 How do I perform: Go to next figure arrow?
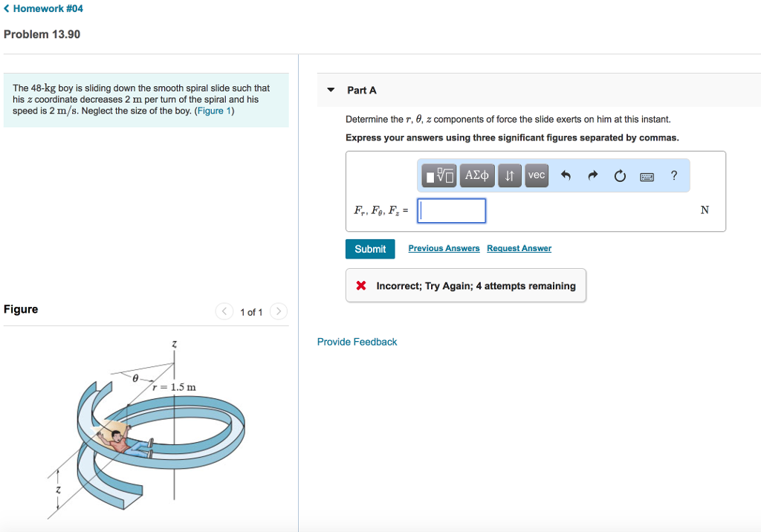278,312
